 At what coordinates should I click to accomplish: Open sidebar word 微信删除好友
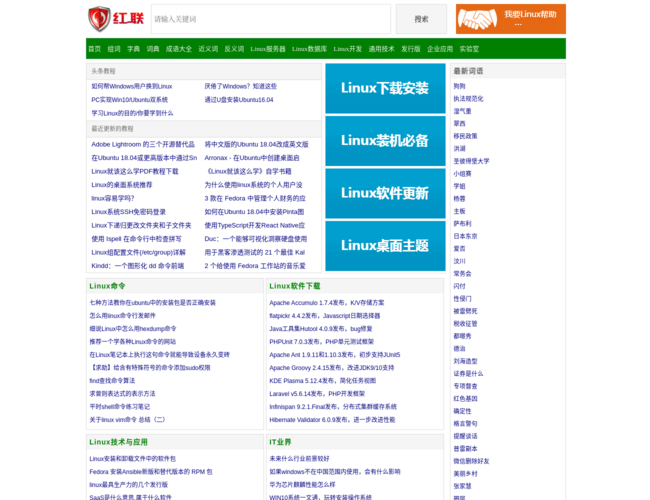pyautogui.click(x=471, y=461)
